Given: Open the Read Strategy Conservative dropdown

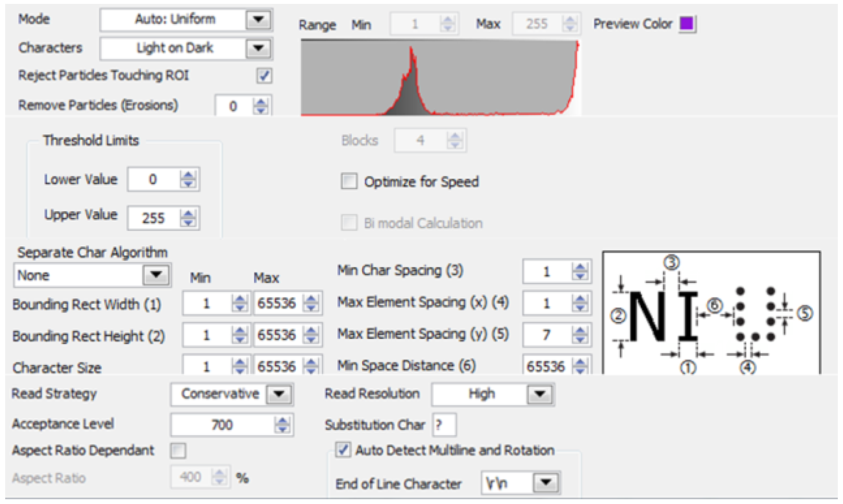Looking at the screenshot, I should point(279,394).
